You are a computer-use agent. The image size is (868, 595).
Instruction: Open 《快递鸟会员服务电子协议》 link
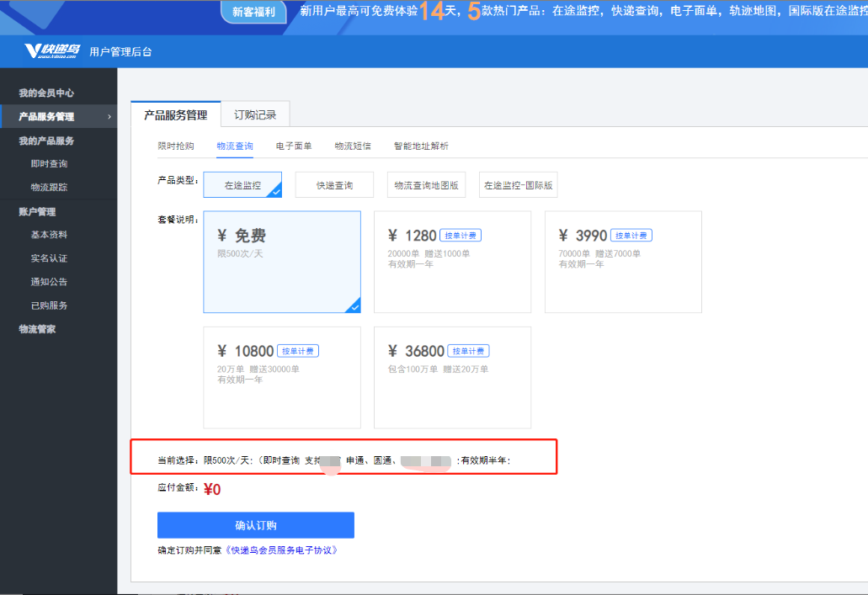(x=281, y=550)
